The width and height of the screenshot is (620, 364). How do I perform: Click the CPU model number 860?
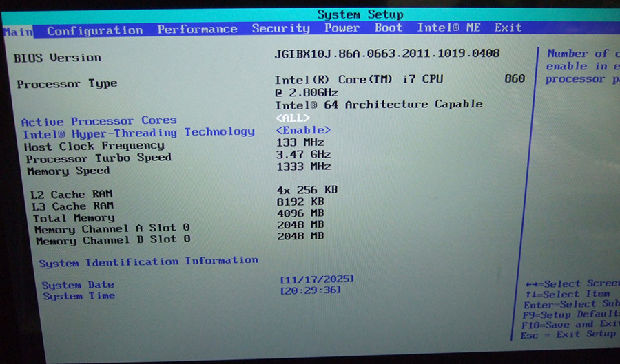click(x=515, y=78)
